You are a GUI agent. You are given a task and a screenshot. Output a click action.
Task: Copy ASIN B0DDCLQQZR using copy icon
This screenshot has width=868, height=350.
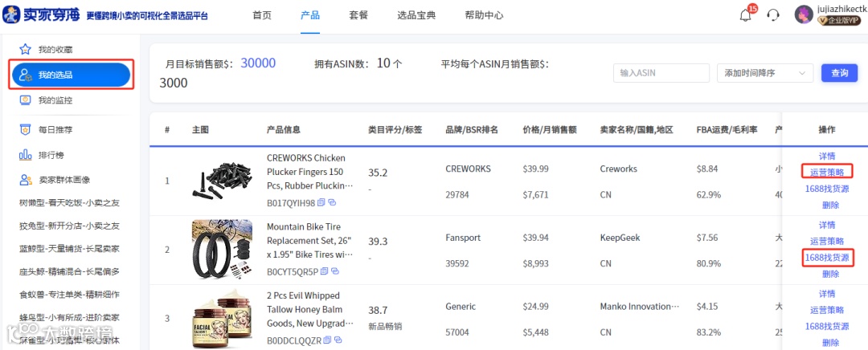click(326, 340)
